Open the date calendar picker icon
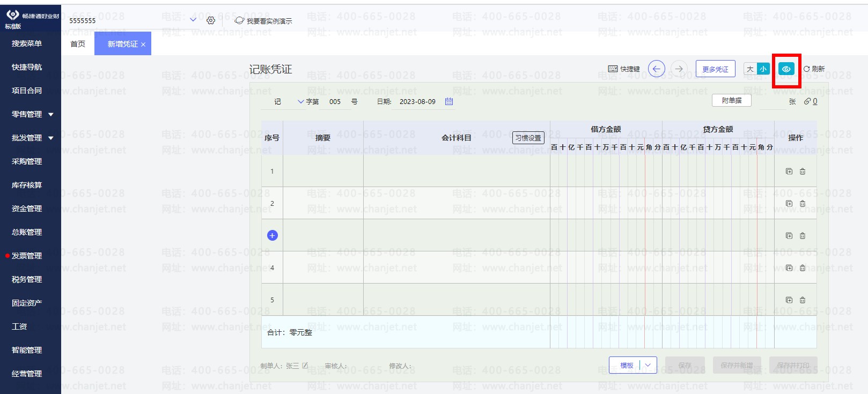 click(x=449, y=101)
